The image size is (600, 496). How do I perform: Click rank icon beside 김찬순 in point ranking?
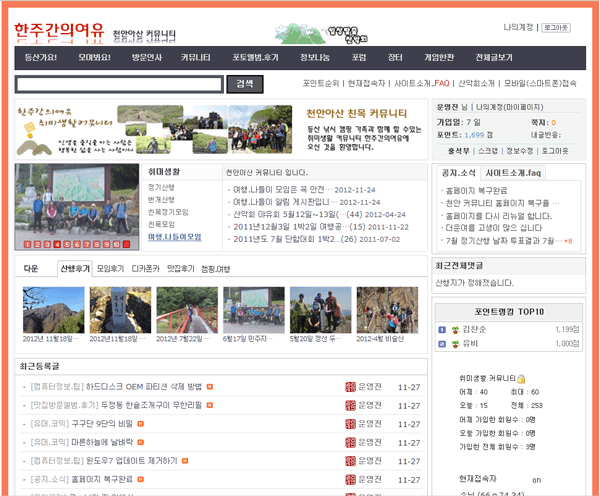(442, 328)
